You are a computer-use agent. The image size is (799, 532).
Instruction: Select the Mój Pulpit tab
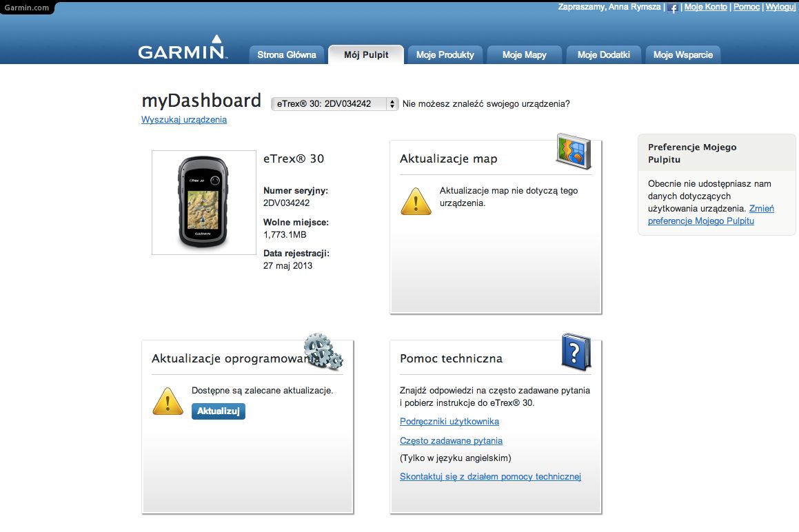click(366, 54)
